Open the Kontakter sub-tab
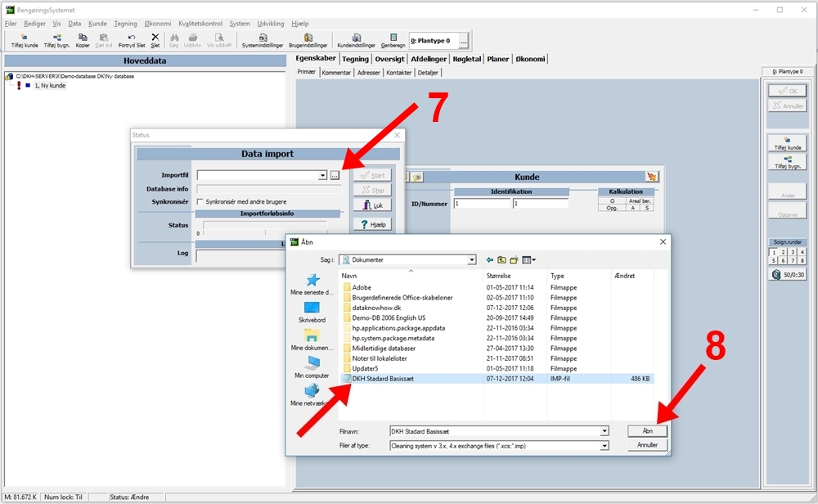The width and height of the screenshot is (818, 504). click(x=398, y=73)
